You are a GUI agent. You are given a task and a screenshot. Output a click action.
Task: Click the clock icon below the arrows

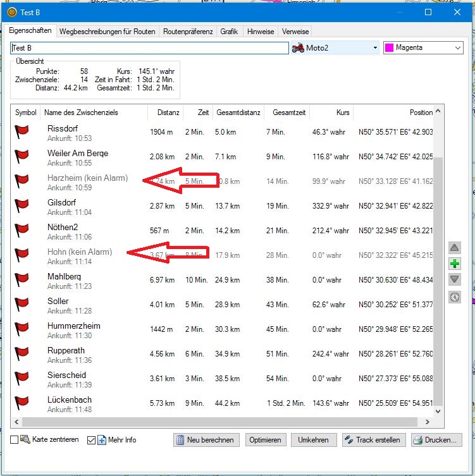tap(454, 296)
